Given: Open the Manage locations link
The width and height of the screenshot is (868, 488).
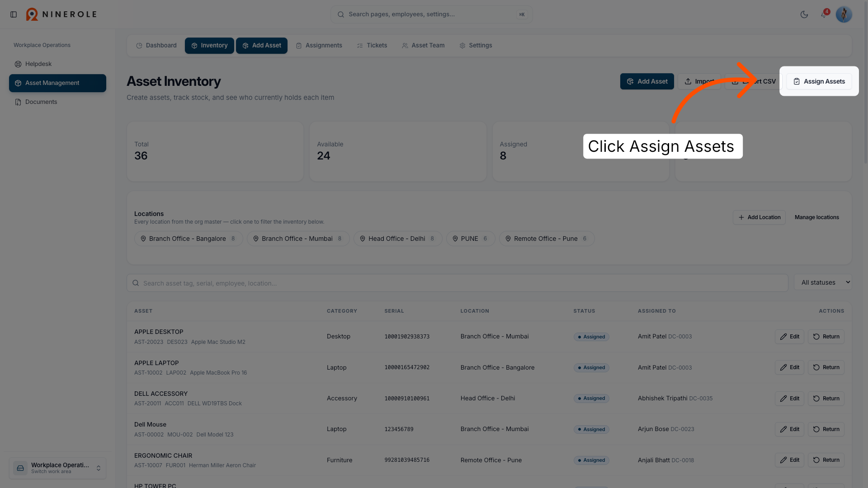Looking at the screenshot, I should point(816,217).
